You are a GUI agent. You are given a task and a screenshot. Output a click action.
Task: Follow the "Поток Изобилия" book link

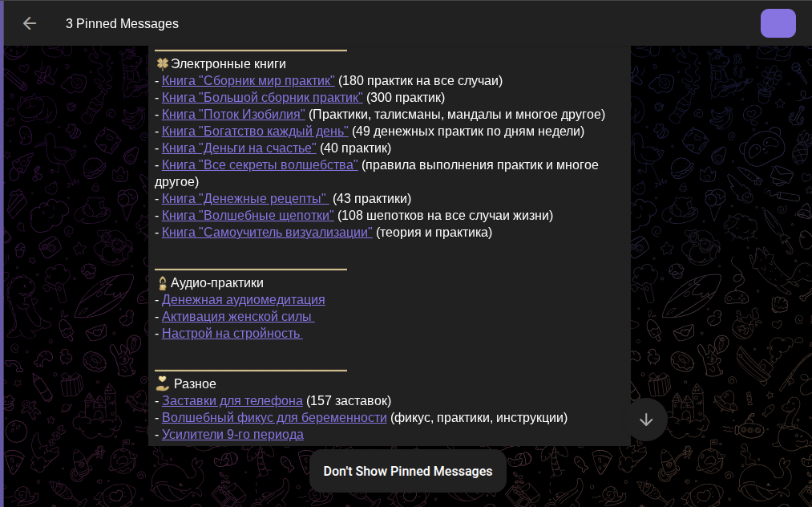(233, 114)
